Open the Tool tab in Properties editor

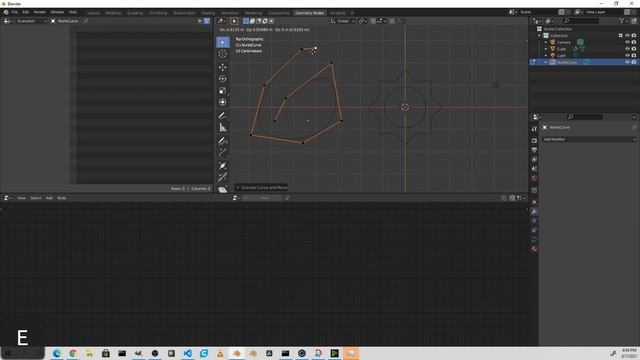tap(534, 129)
